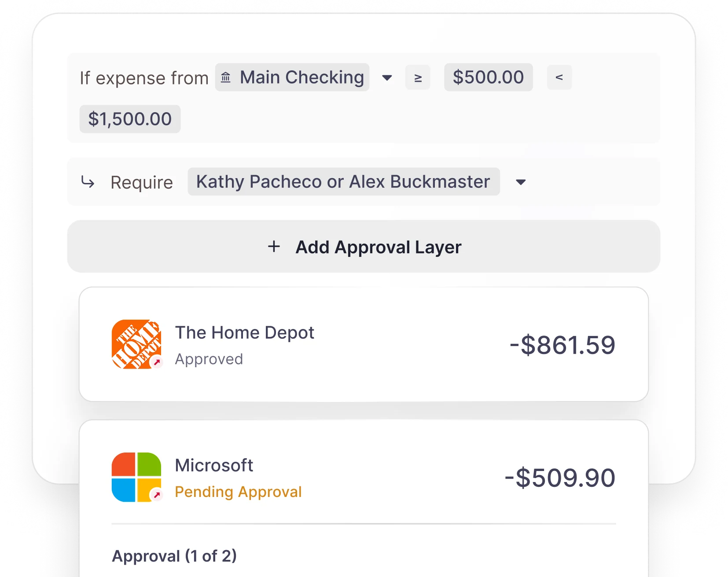The height and width of the screenshot is (577, 728).
Task: Select the -$509.90 Microsoft amount
Action: (x=560, y=478)
